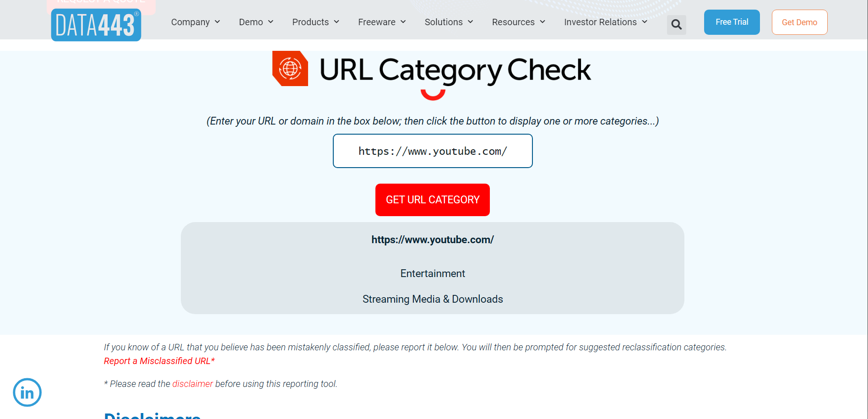Click the DATA443 logo

coord(96,25)
